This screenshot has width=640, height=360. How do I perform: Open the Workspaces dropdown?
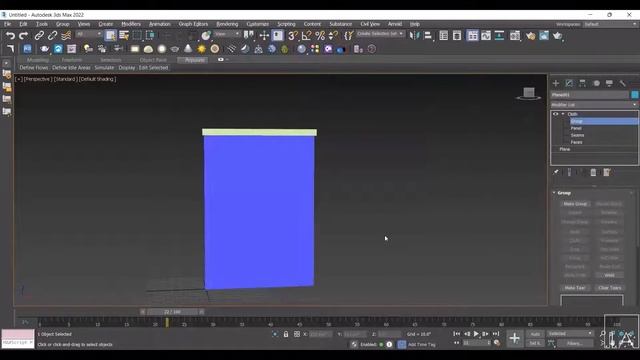tap(610, 24)
